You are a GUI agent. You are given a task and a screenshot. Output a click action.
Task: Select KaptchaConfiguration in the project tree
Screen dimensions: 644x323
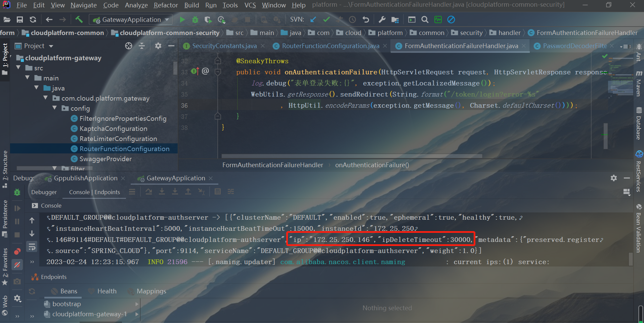click(113, 129)
